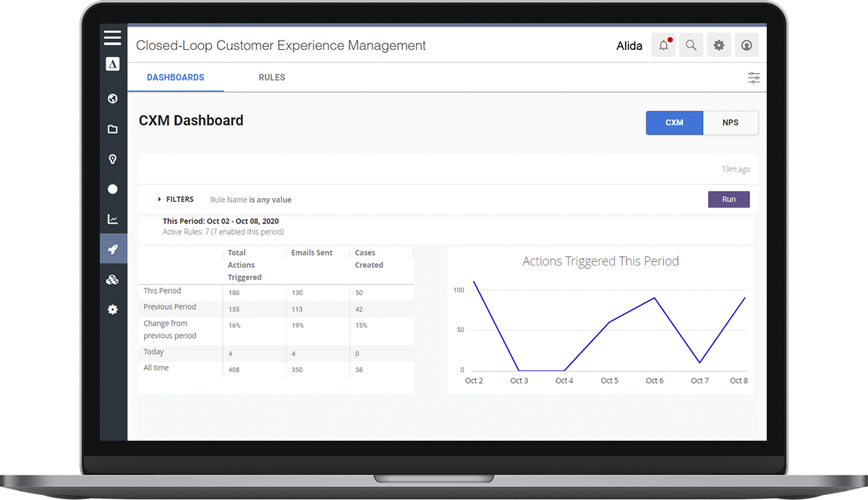Click the 'All time' row label

[156, 368]
